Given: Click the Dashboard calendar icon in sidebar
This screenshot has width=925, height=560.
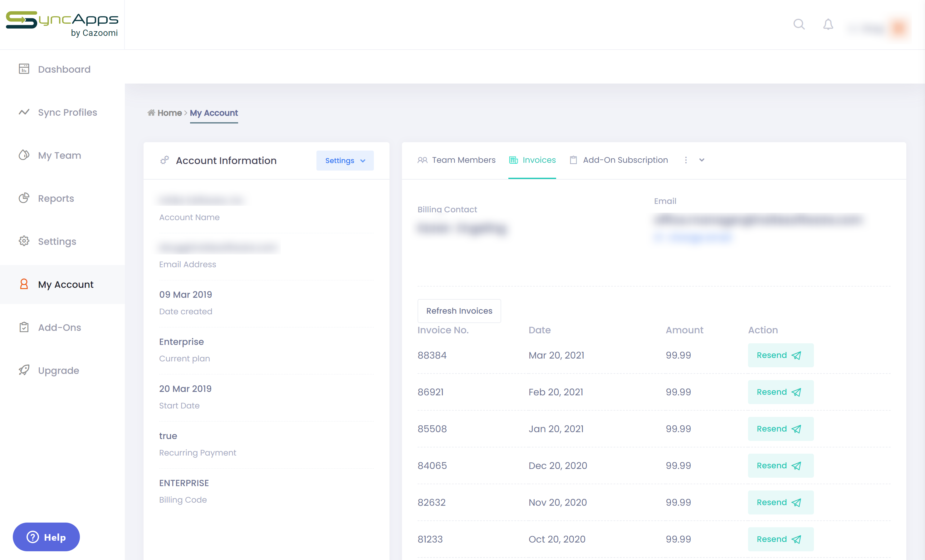Looking at the screenshot, I should pyautogui.click(x=24, y=69).
